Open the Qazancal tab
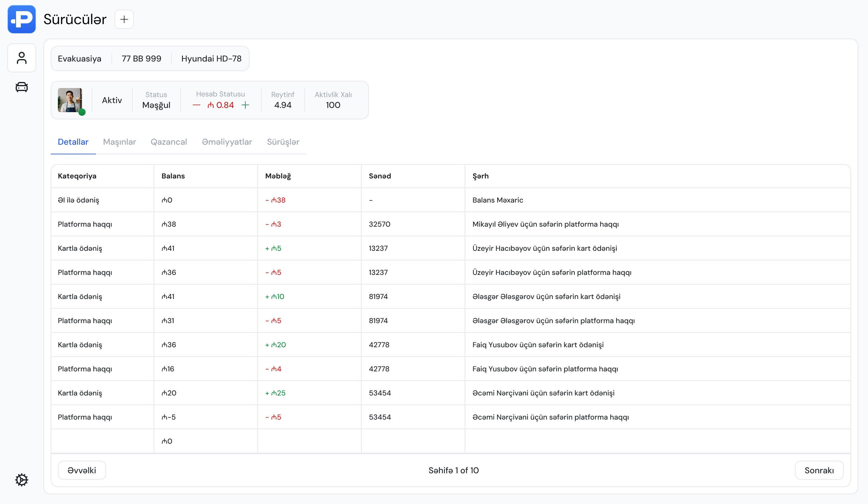This screenshot has height=504, width=868. (x=169, y=142)
